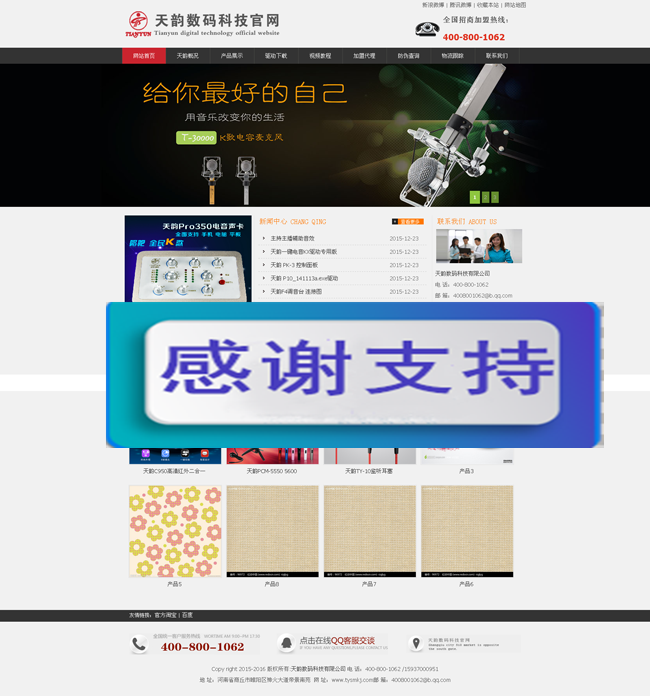The height and width of the screenshot is (696, 650).
Task: Go to 产品展示 in the navigation bar
Action: 232,56
